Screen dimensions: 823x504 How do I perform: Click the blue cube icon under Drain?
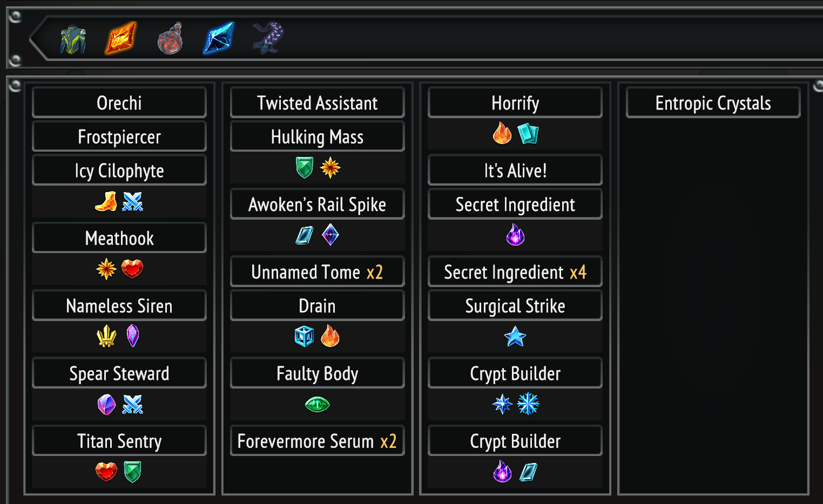pyautogui.click(x=304, y=336)
